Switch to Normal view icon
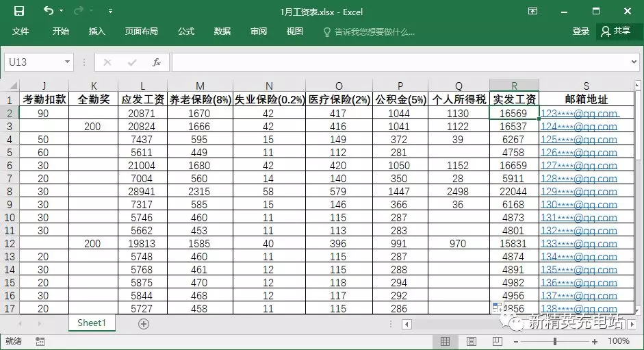This screenshot has height=350, width=644. [446, 341]
